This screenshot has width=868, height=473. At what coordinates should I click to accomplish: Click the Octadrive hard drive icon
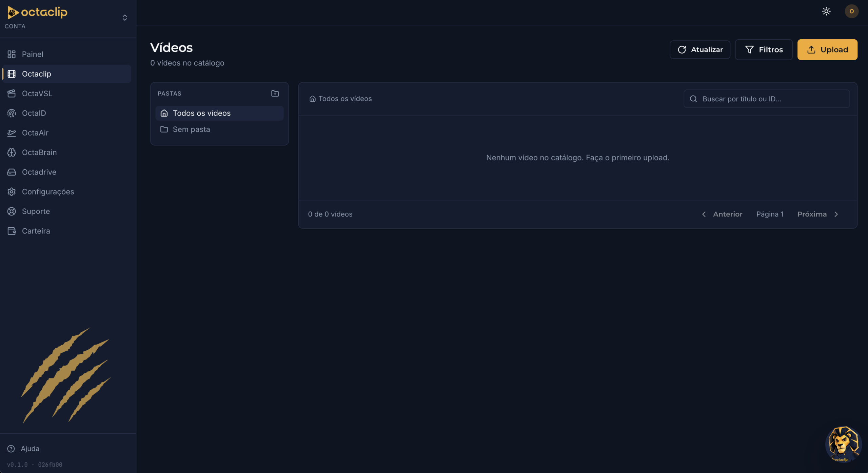[x=12, y=172]
